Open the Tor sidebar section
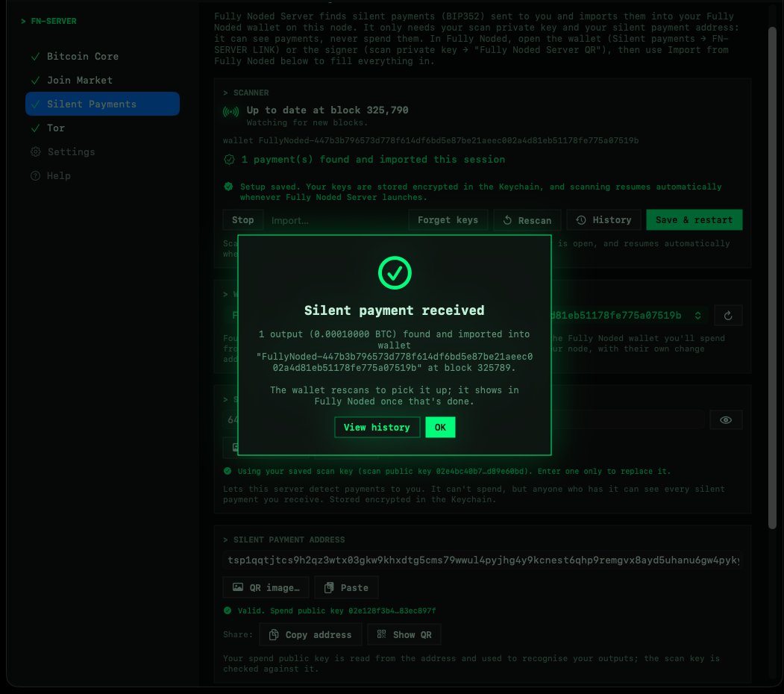784x694 pixels. 102,128
